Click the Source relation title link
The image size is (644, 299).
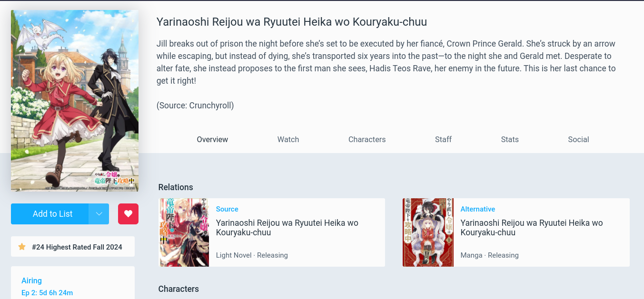287,227
